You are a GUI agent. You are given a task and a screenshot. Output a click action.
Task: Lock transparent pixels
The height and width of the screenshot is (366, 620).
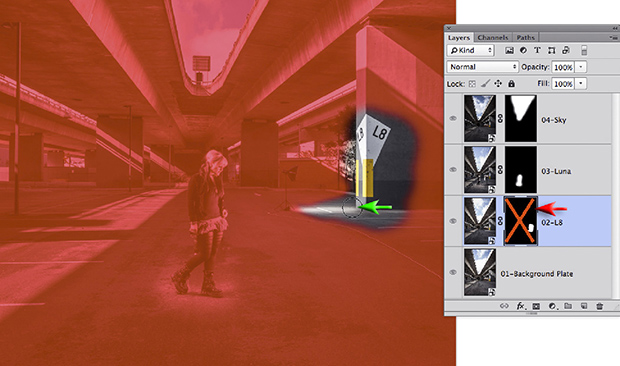coord(472,84)
